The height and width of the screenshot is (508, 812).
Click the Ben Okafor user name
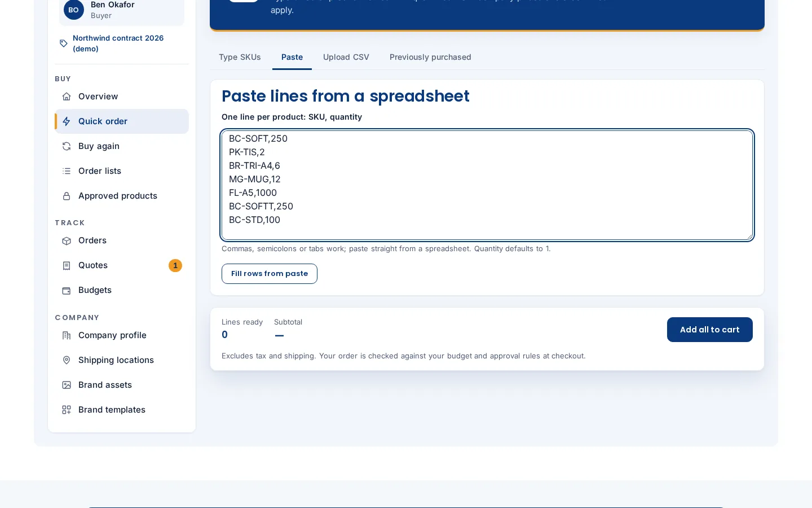113,5
